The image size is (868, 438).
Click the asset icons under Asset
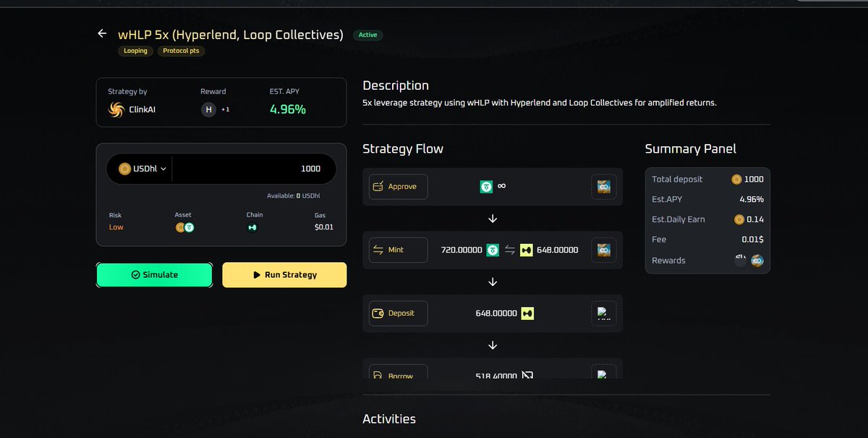(x=185, y=227)
